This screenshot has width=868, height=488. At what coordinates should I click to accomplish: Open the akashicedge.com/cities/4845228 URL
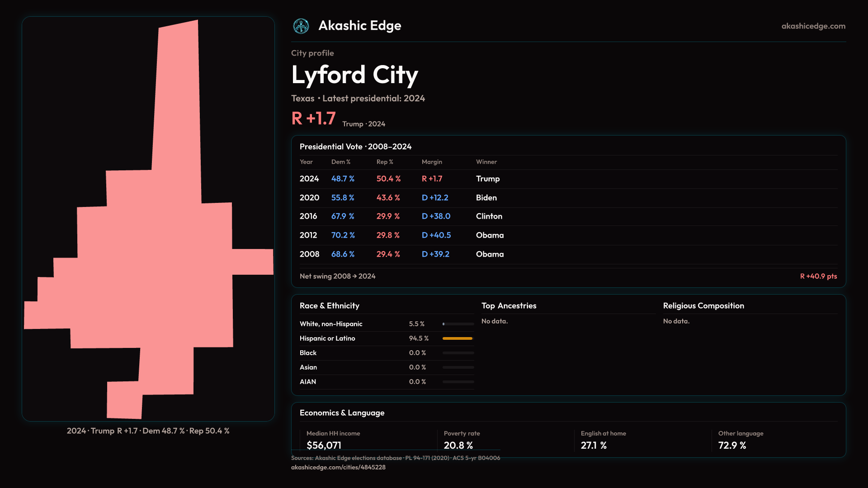point(338,467)
